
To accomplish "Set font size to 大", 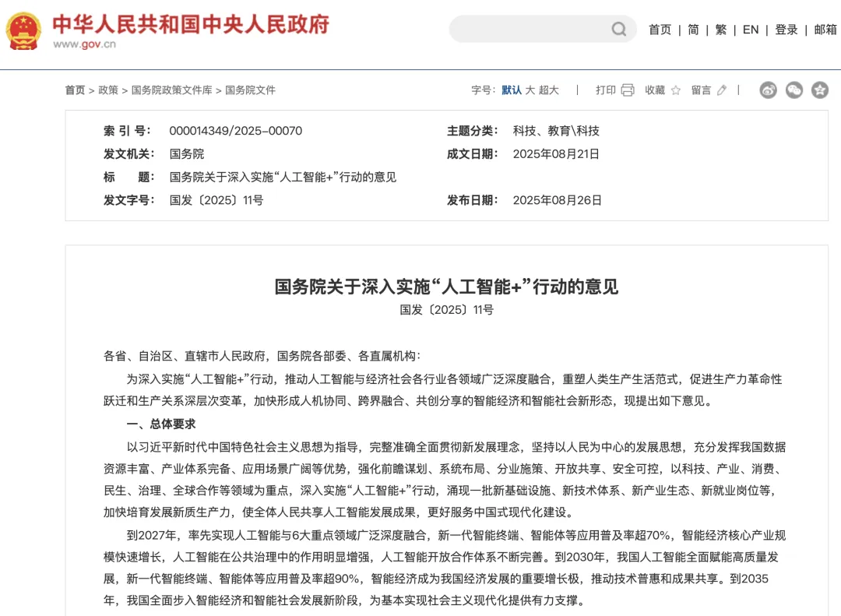I will [x=530, y=90].
